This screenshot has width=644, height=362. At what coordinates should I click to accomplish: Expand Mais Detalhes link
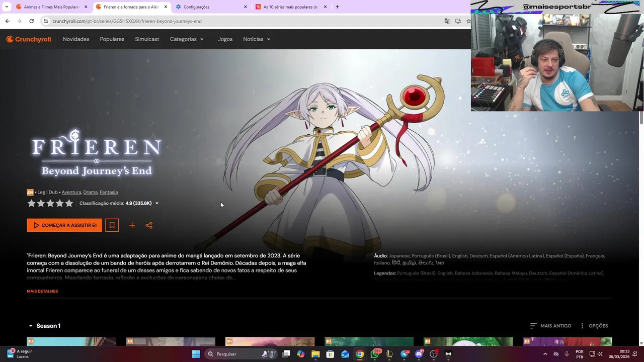(42, 291)
